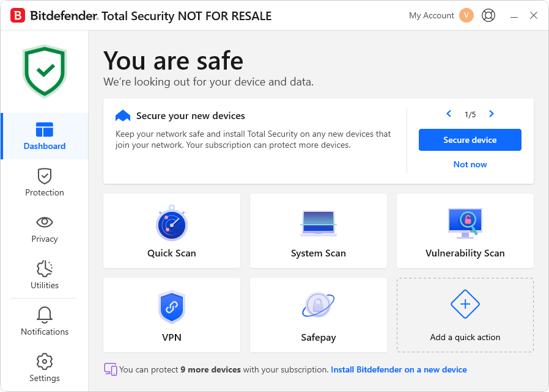Click the VPN shield icon

pyautogui.click(x=171, y=308)
